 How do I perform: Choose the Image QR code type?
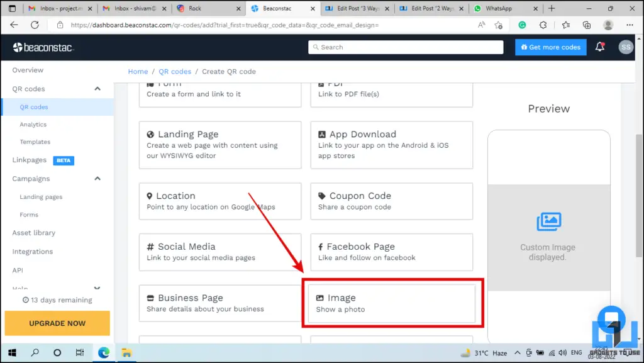(x=392, y=303)
